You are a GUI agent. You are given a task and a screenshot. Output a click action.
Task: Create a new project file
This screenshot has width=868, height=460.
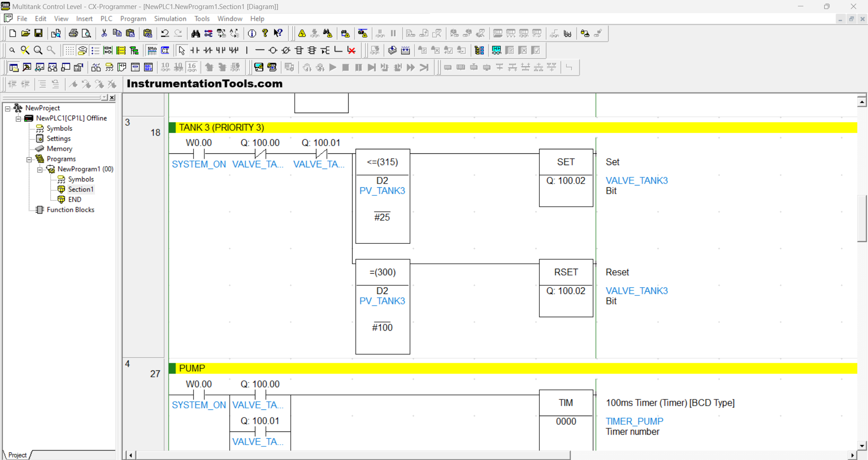13,33
